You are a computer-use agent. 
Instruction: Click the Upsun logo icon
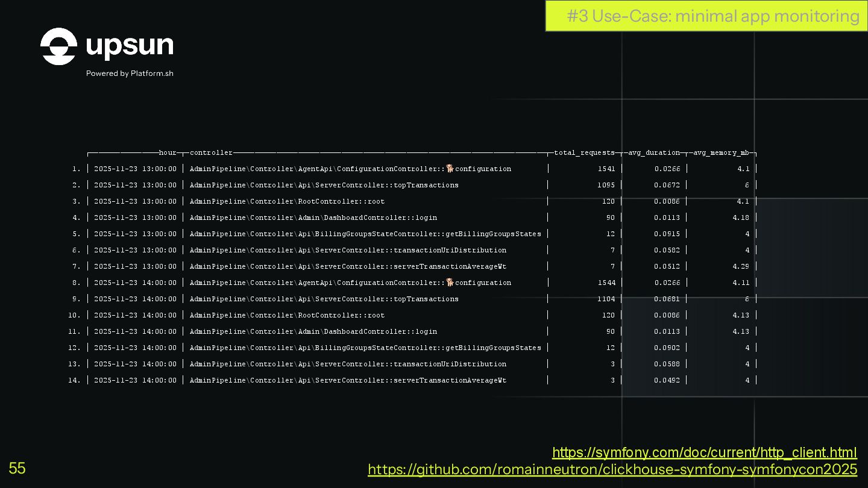click(58, 46)
